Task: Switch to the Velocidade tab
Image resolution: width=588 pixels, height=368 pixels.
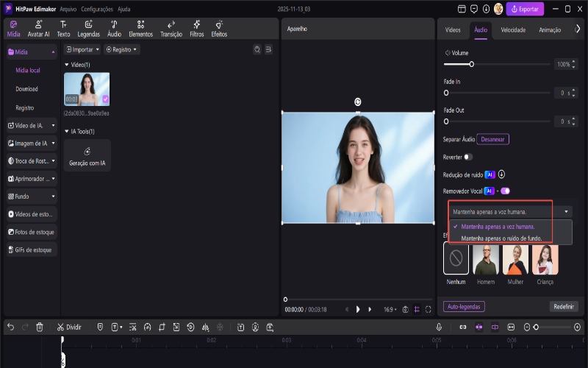Action: pyautogui.click(x=512, y=30)
